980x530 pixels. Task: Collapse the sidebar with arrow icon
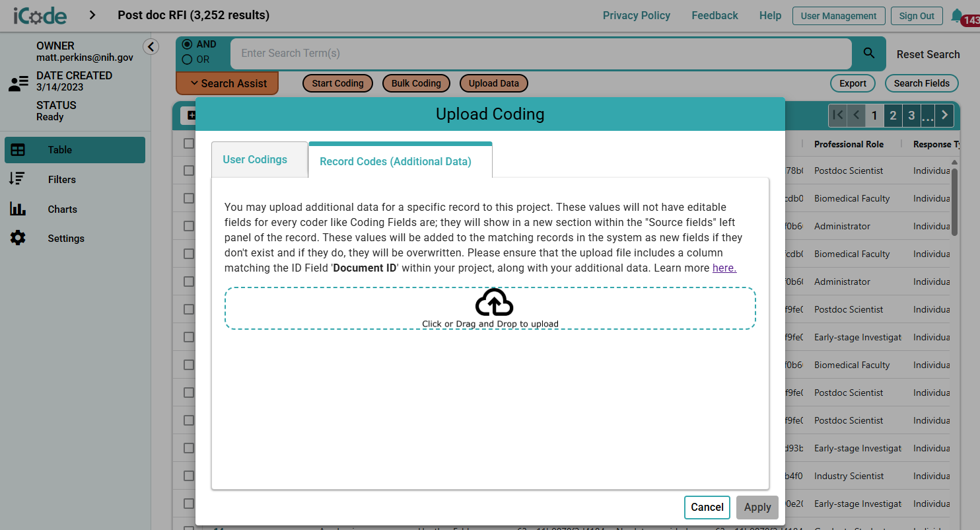coord(151,46)
